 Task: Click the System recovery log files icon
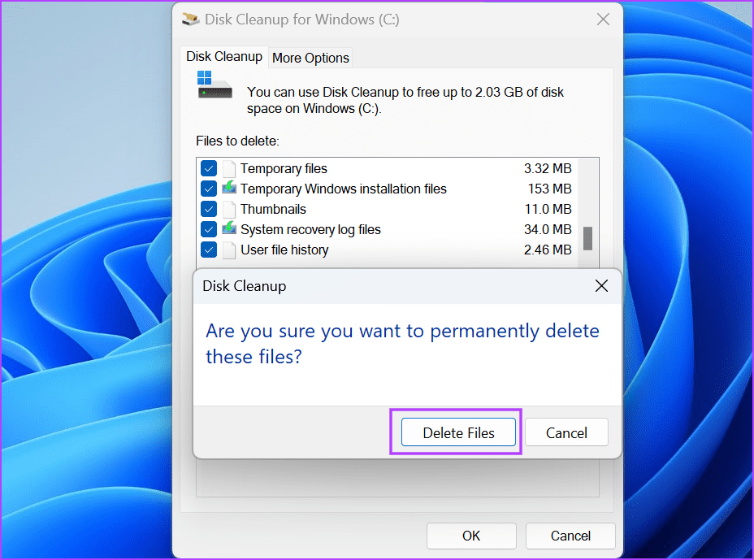(x=229, y=228)
